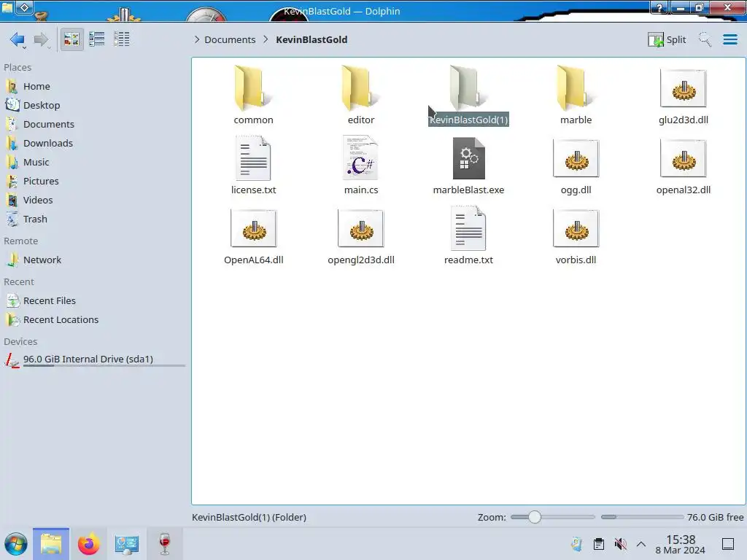
Task: Expand hidden system tray icons arrow
Action: tap(641, 544)
